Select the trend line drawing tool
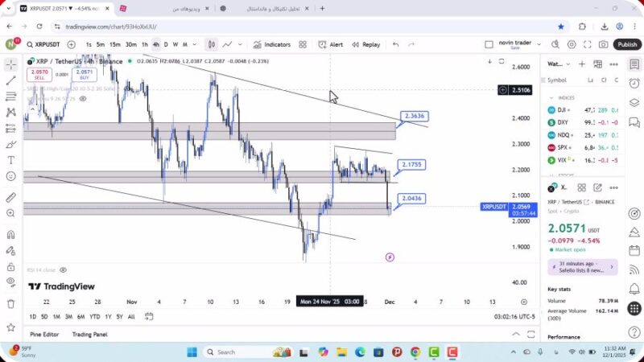Screen dimensions: 644x362 10,80
